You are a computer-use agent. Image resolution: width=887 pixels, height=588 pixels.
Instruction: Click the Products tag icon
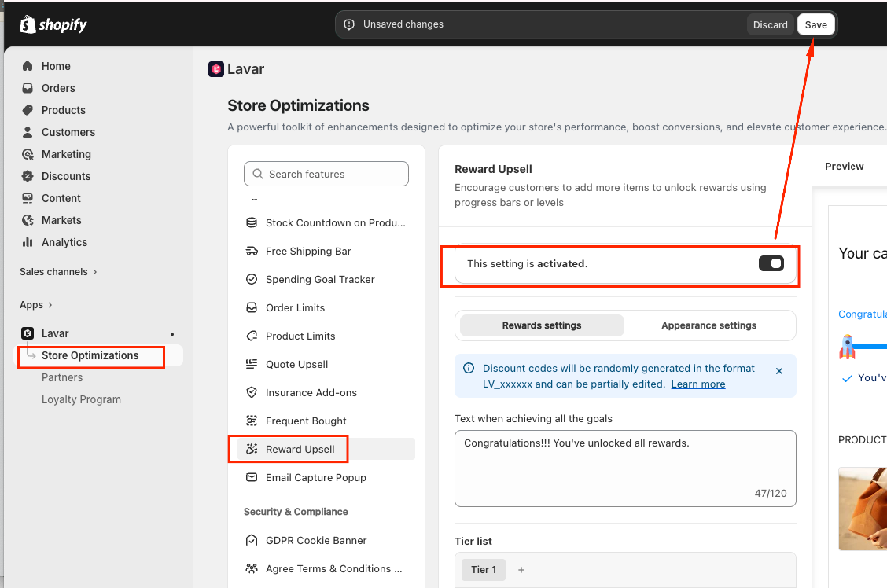28,110
